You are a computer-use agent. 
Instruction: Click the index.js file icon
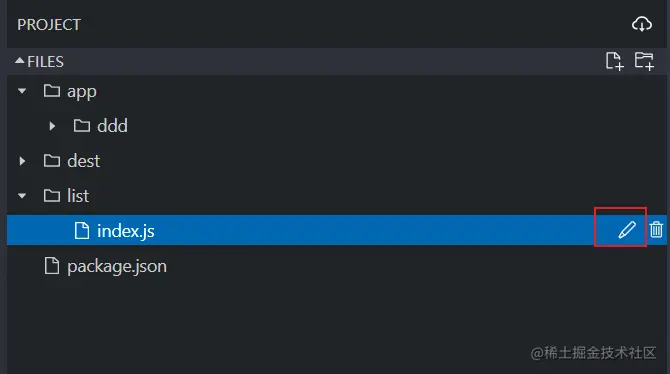tap(82, 230)
